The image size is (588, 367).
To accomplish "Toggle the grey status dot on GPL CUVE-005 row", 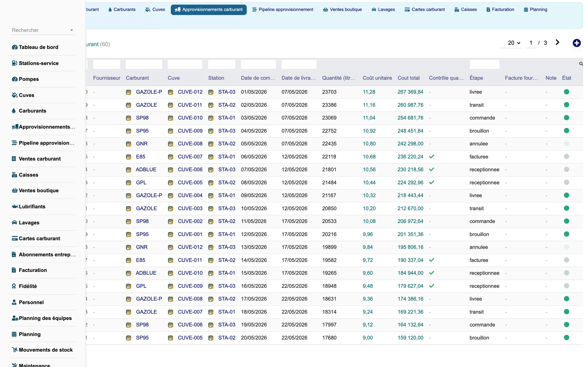I will pos(567,182).
